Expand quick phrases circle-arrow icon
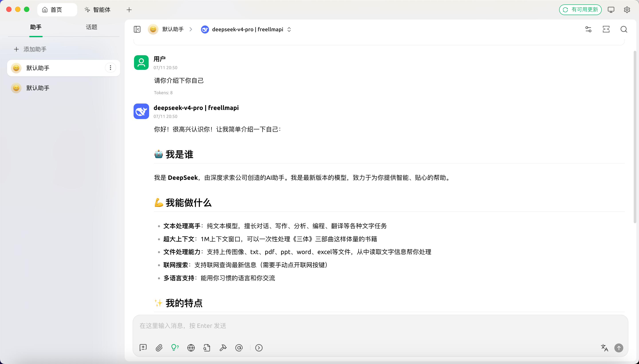 click(259, 348)
